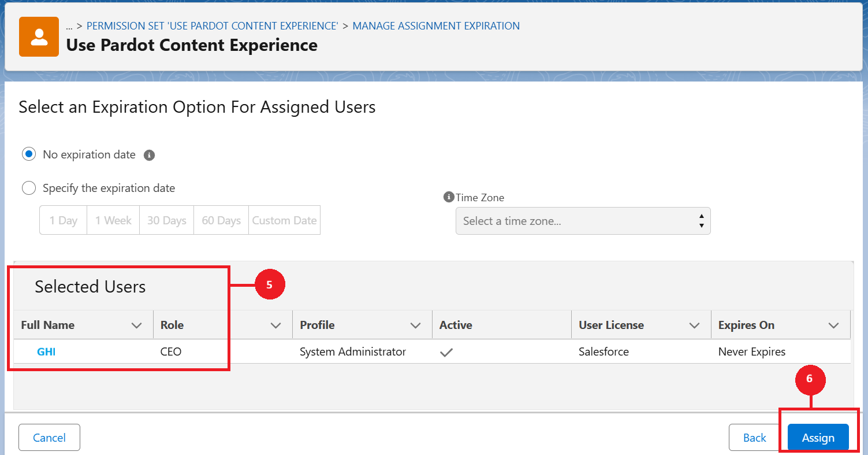868x455 pixels.
Task: Go back with the Back button
Action: click(754, 438)
